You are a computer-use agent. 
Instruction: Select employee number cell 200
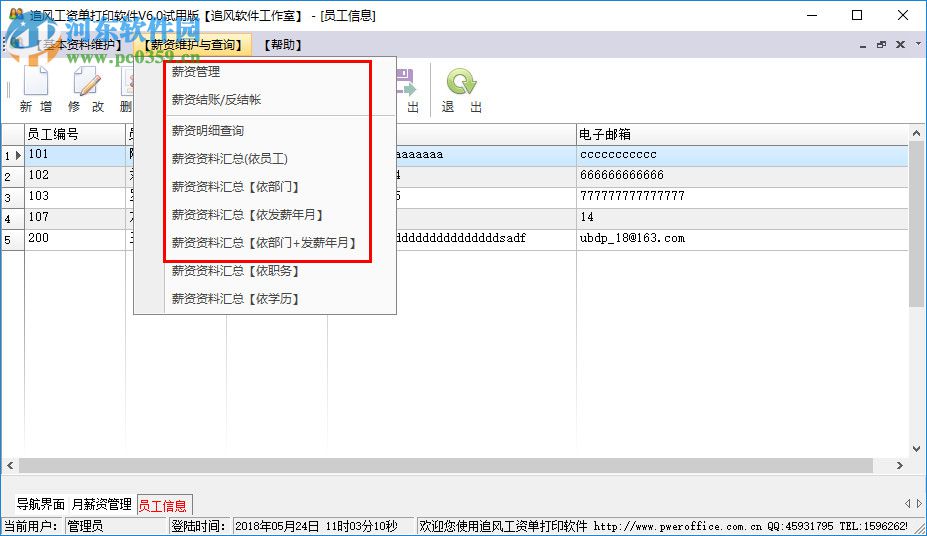coord(75,239)
